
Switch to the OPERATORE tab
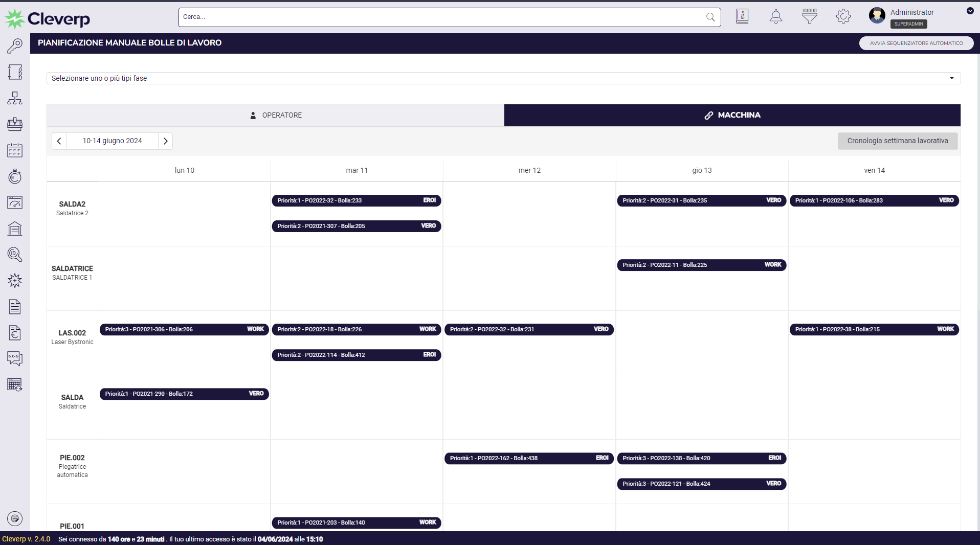click(276, 116)
